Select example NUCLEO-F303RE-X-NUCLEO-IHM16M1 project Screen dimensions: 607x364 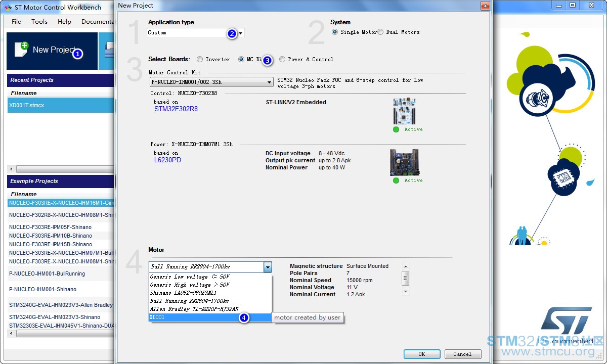pyautogui.click(x=61, y=203)
